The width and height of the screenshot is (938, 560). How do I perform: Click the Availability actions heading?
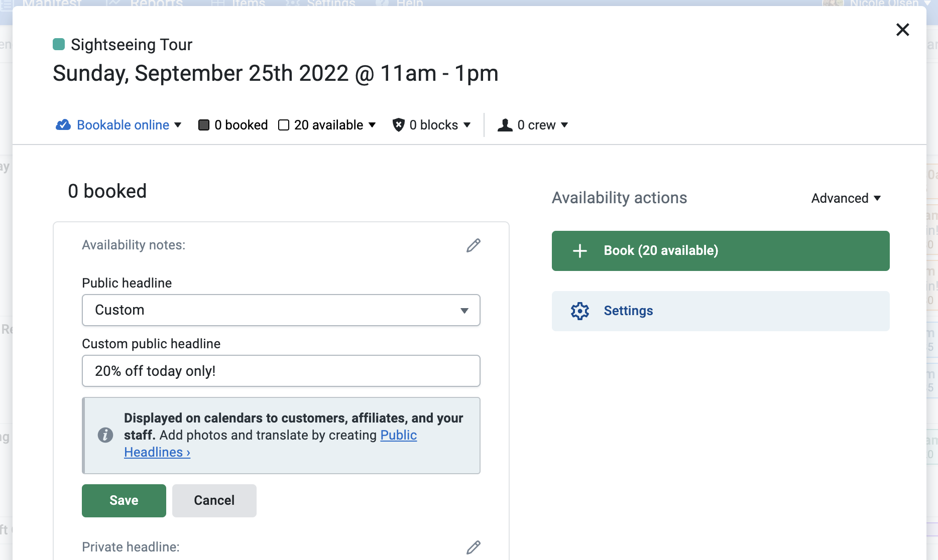tap(619, 198)
